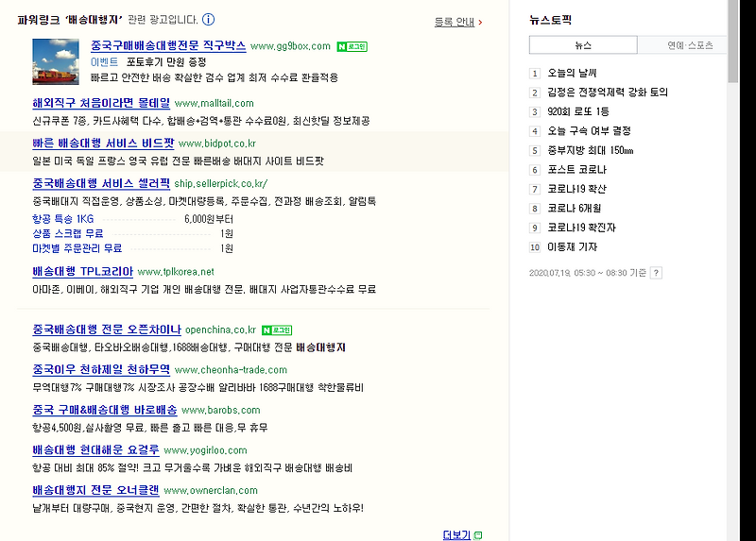Open 배송대행지 전문 오너클랜 link
This screenshot has width=756, height=541.
[x=95, y=490]
